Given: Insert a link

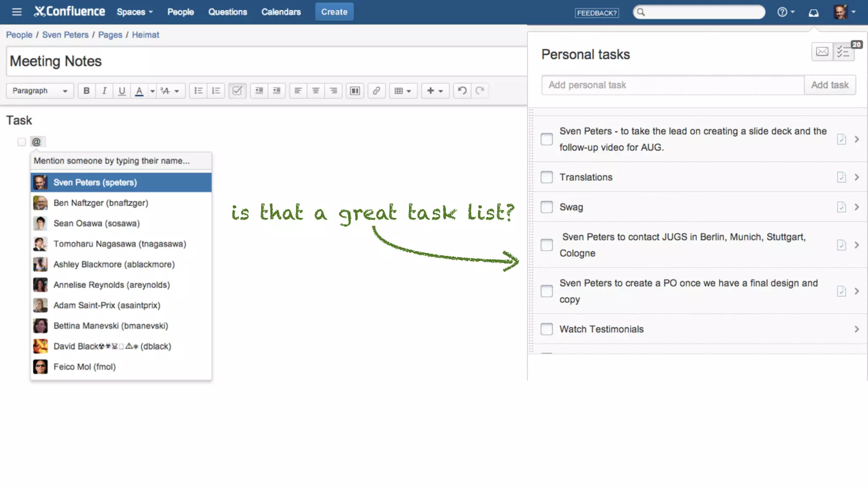Looking at the screenshot, I should (x=376, y=91).
